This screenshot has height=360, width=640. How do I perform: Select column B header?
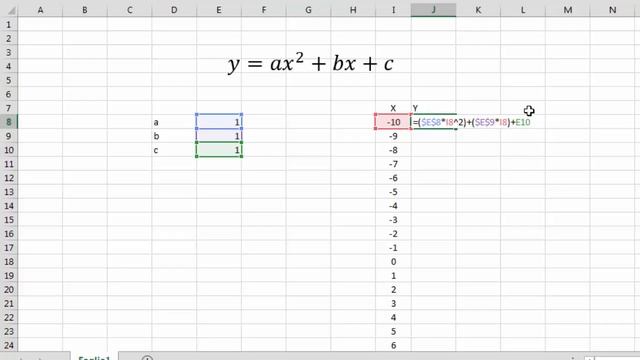pyautogui.click(x=85, y=10)
